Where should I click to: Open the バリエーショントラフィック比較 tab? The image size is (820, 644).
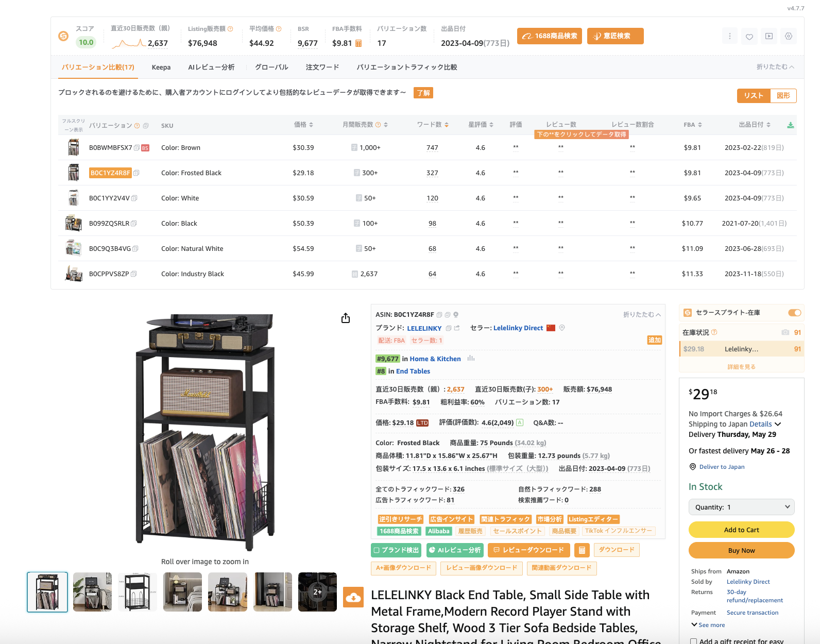point(407,67)
